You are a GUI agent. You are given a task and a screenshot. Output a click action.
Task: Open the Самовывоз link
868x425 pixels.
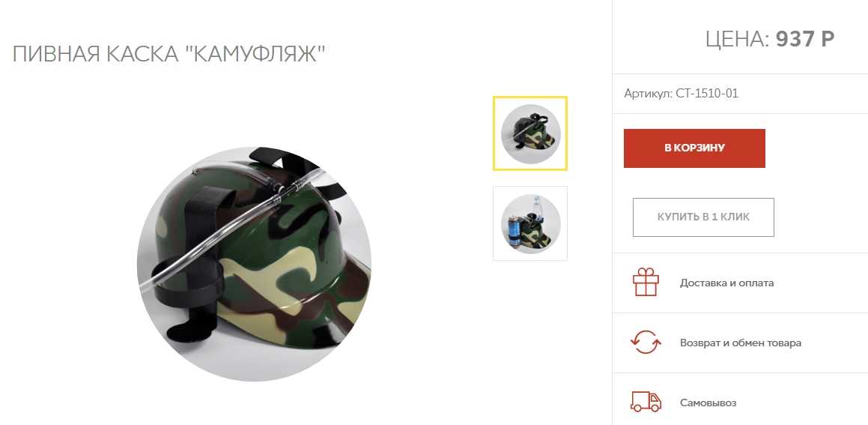point(708,403)
